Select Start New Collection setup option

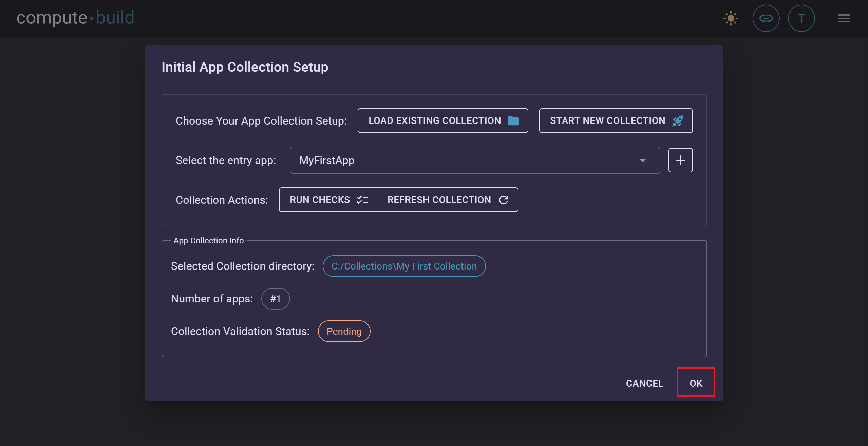coord(615,120)
